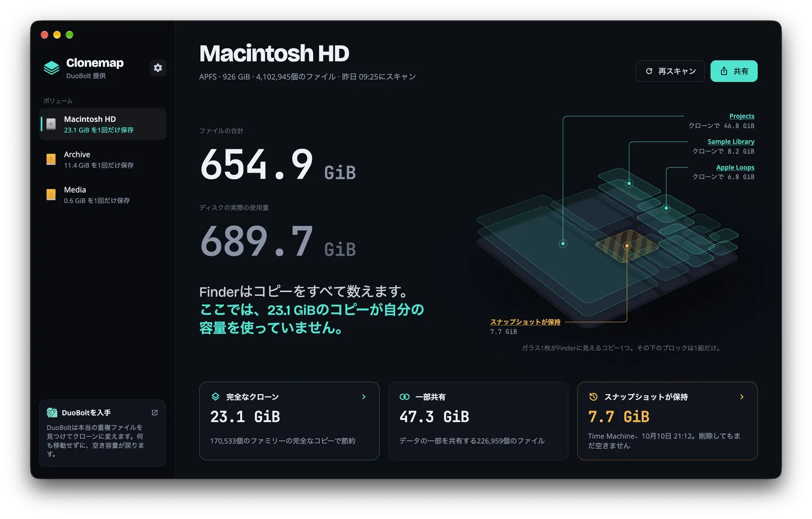Image resolution: width=812 pixels, height=519 pixels.
Task: Open the Sample Library clone link
Action: (731, 142)
